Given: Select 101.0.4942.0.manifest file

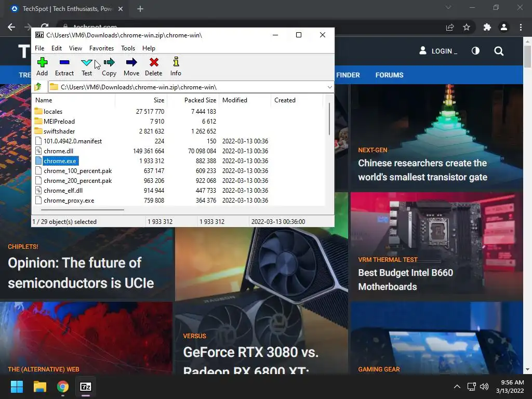Looking at the screenshot, I should pos(73,141).
